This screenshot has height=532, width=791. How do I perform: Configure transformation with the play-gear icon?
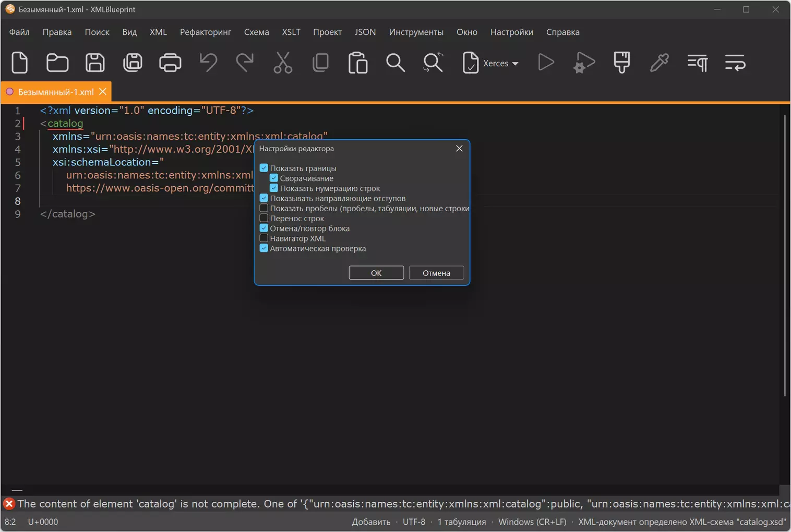coord(584,63)
